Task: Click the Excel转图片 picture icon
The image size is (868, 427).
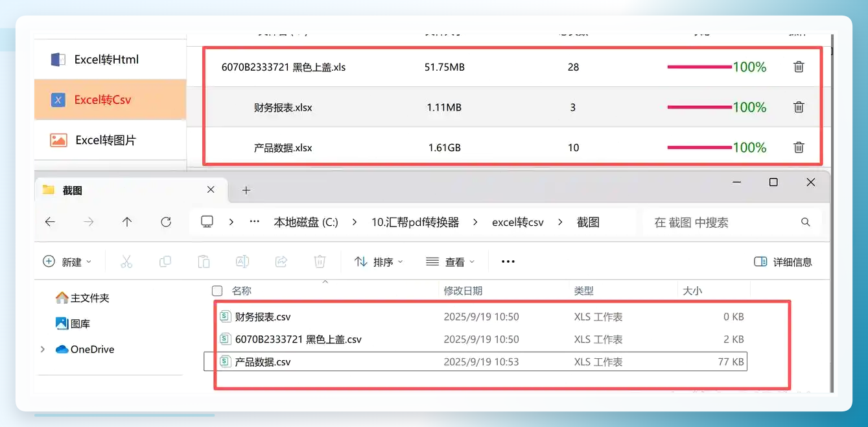Action: click(58, 140)
